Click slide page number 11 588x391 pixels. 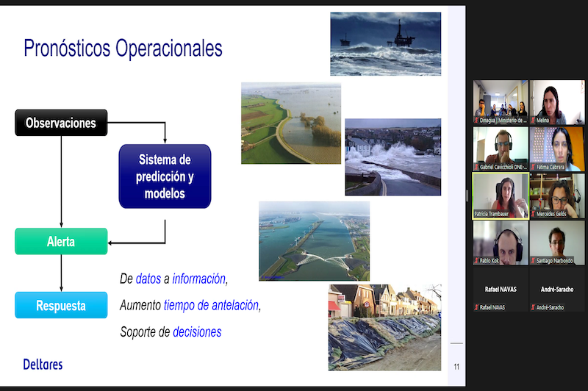pos(456,367)
